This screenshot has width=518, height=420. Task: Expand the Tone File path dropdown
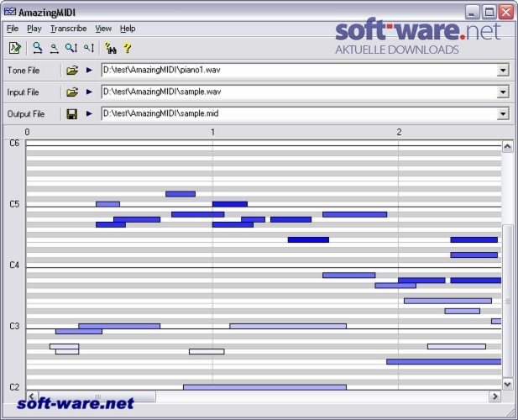tap(503, 71)
